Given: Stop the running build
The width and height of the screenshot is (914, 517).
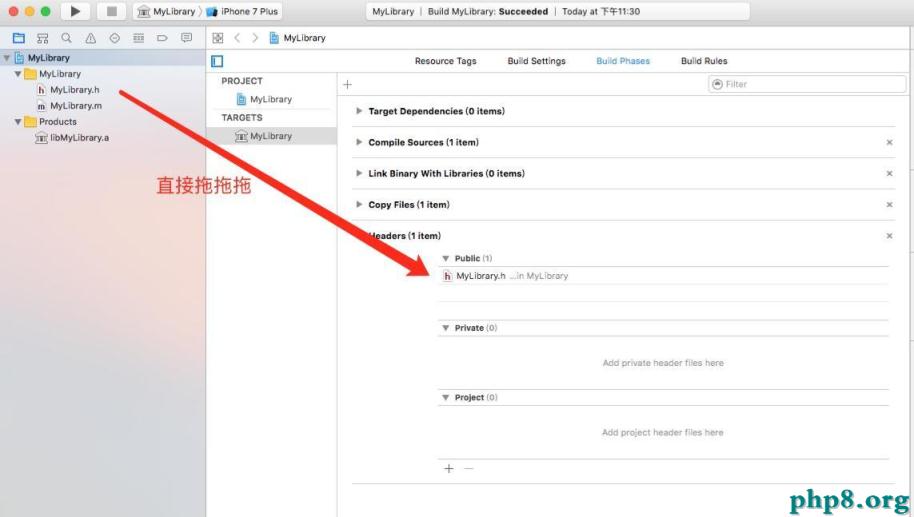Looking at the screenshot, I should pyautogui.click(x=111, y=11).
